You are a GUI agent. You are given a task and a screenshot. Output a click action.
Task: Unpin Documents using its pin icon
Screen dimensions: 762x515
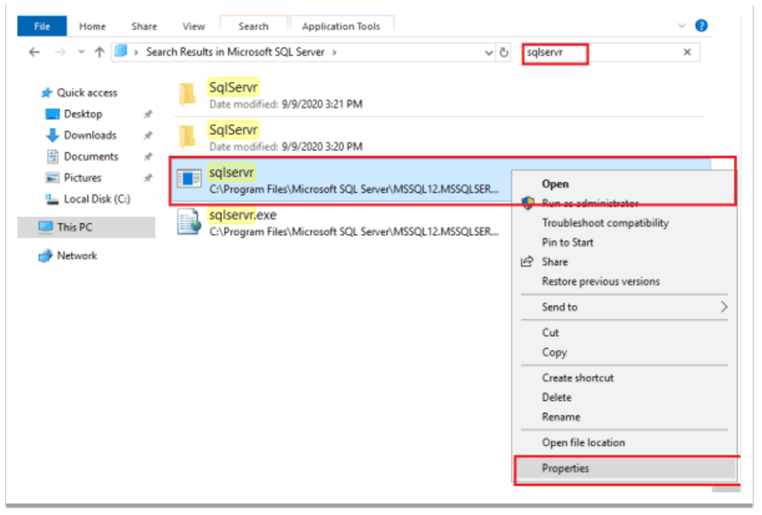[148, 156]
